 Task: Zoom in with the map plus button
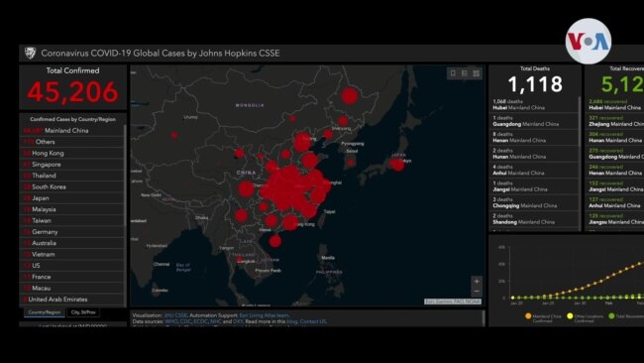pyautogui.click(x=477, y=282)
